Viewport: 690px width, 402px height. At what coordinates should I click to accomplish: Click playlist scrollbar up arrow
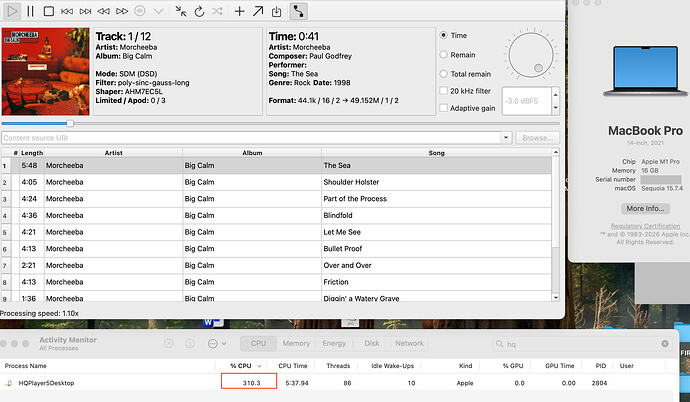coord(556,152)
